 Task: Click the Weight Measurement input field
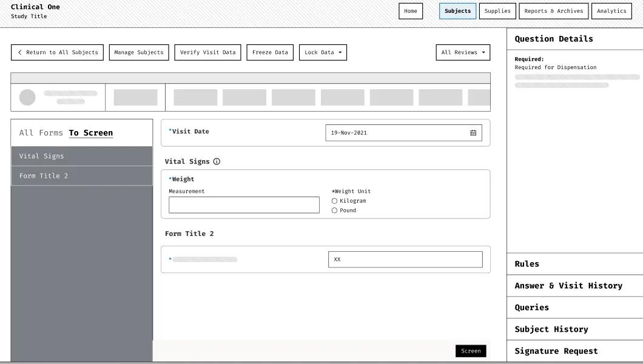point(244,205)
